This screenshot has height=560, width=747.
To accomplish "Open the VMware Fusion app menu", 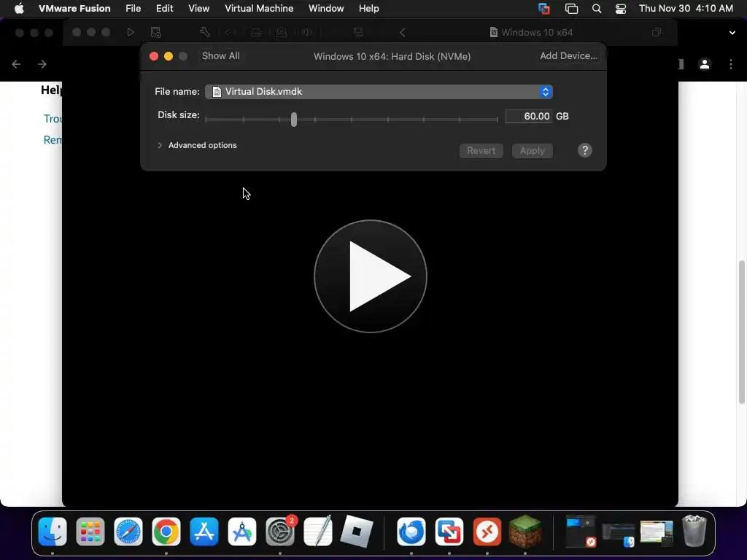I will click(74, 8).
